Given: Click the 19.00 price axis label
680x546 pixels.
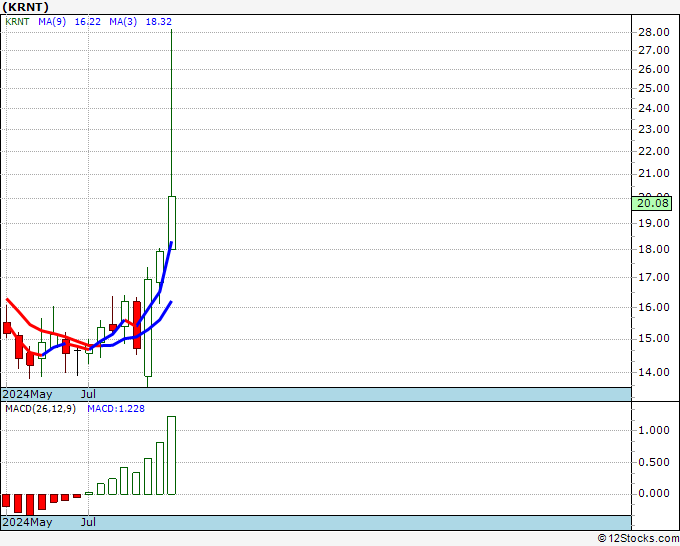Looking at the screenshot, I should point(654,223).
